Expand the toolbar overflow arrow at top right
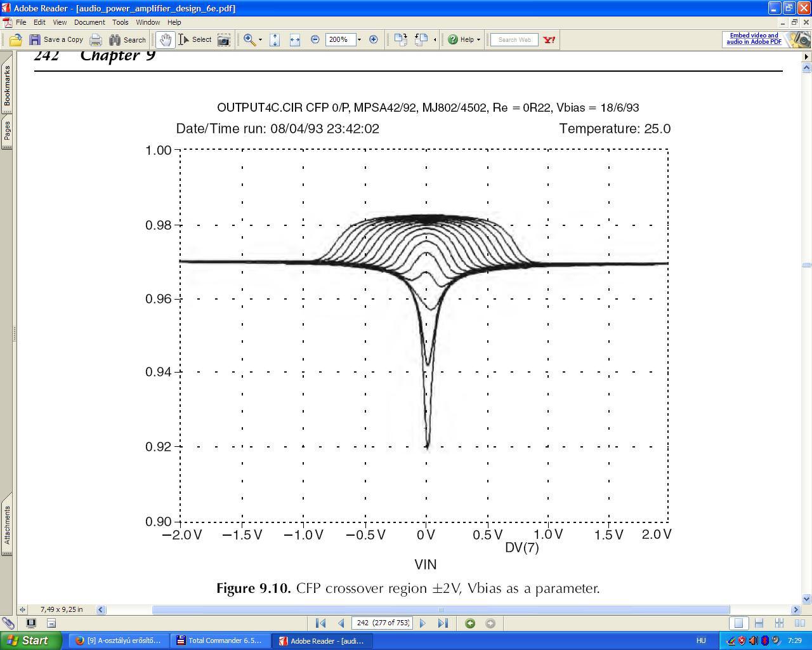The height and width of the screenshot is (650, 812). click(x=806, y=57)
